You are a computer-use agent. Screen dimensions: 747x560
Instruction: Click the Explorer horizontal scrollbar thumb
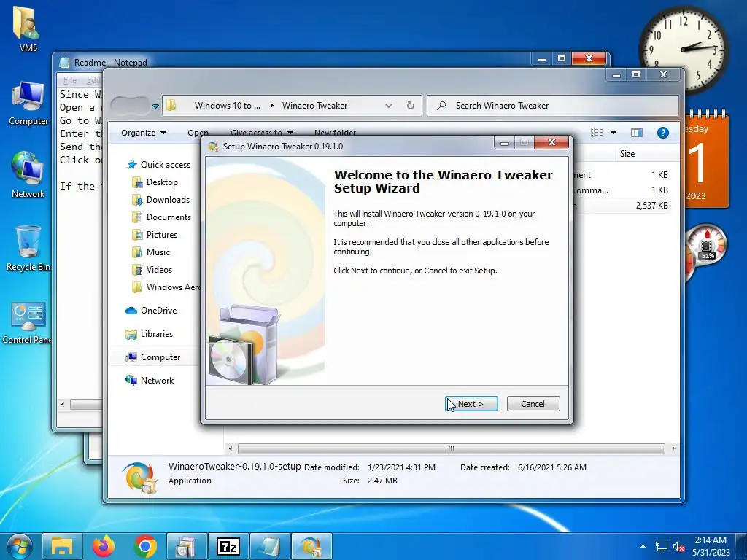pyautogui.click(x=451, y=448)
